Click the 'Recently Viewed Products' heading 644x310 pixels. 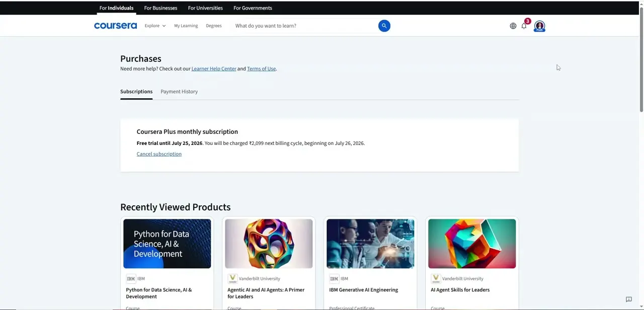[175, 207]
